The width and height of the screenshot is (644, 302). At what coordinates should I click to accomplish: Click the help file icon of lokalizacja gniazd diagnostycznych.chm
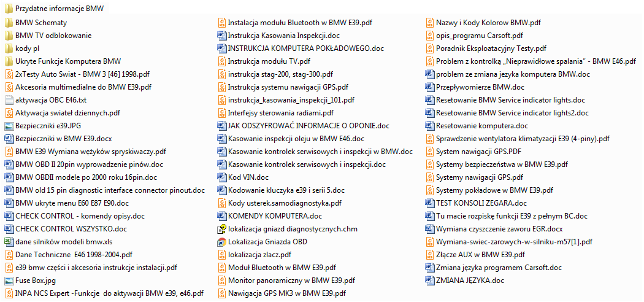click(x=222, y=229)
